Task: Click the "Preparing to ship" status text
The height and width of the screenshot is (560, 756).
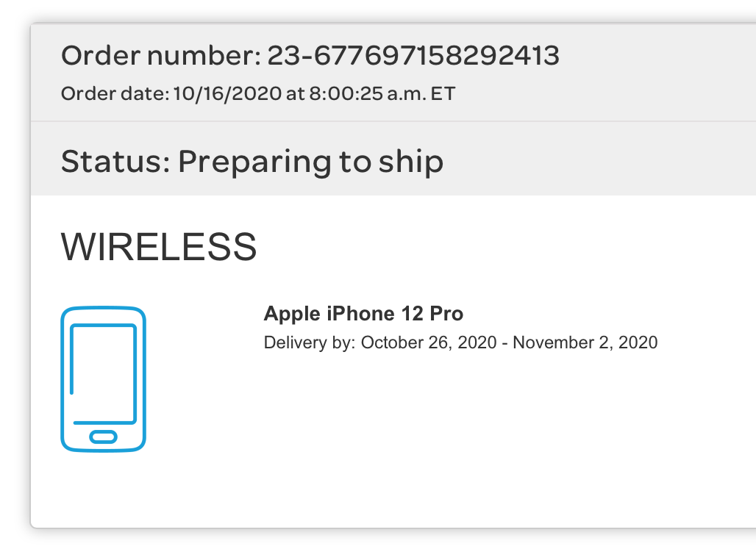Action: point(310,162)
